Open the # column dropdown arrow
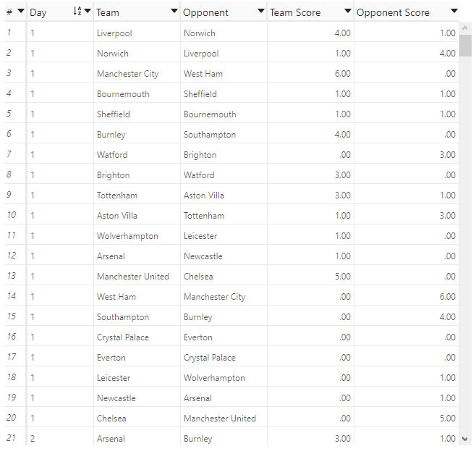 coord(21,12)
